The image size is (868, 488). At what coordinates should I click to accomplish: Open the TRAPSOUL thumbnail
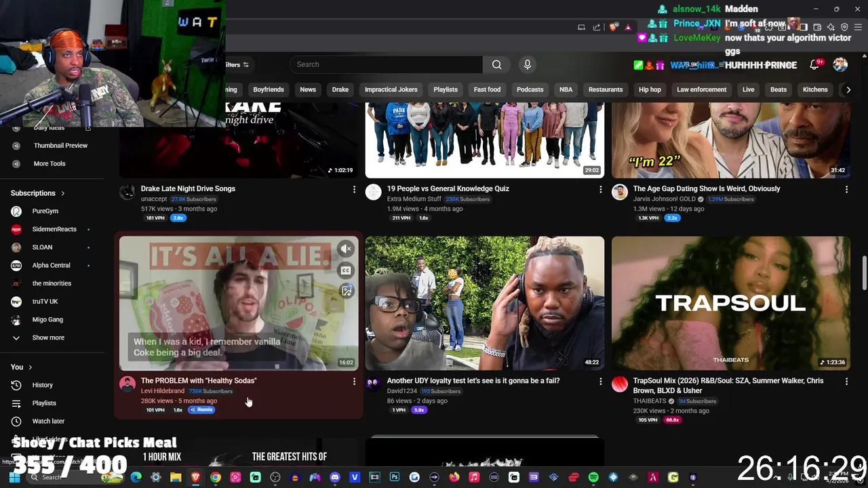[x=731, y=303]
